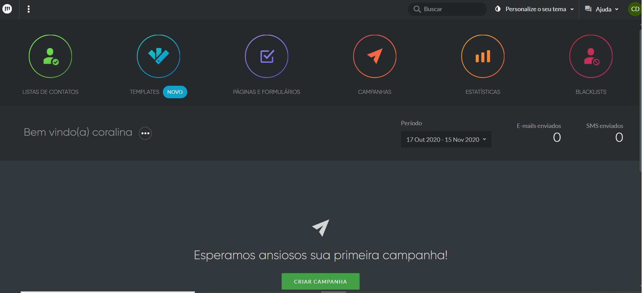The image size is (644, 293).
Task: Go to ESTATÍSTICAS label
Action: coord(483,92)
